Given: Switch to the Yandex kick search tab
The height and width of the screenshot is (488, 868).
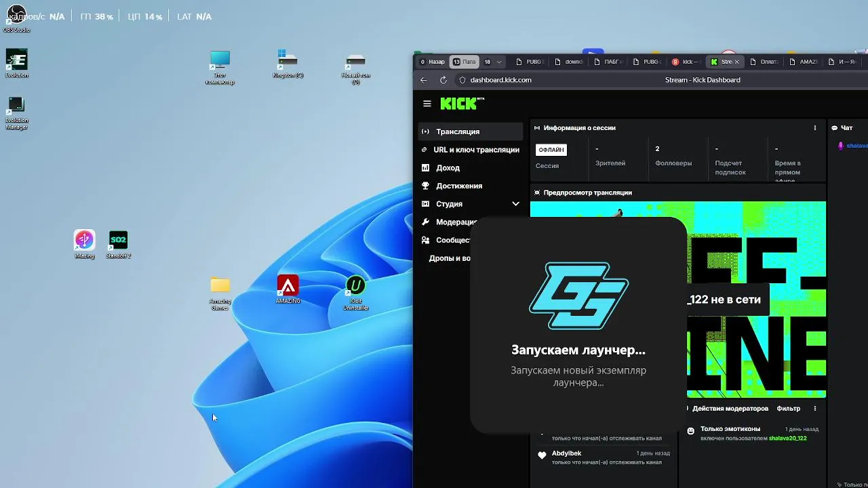Looking at the screenshot, I should pos(685,62).
